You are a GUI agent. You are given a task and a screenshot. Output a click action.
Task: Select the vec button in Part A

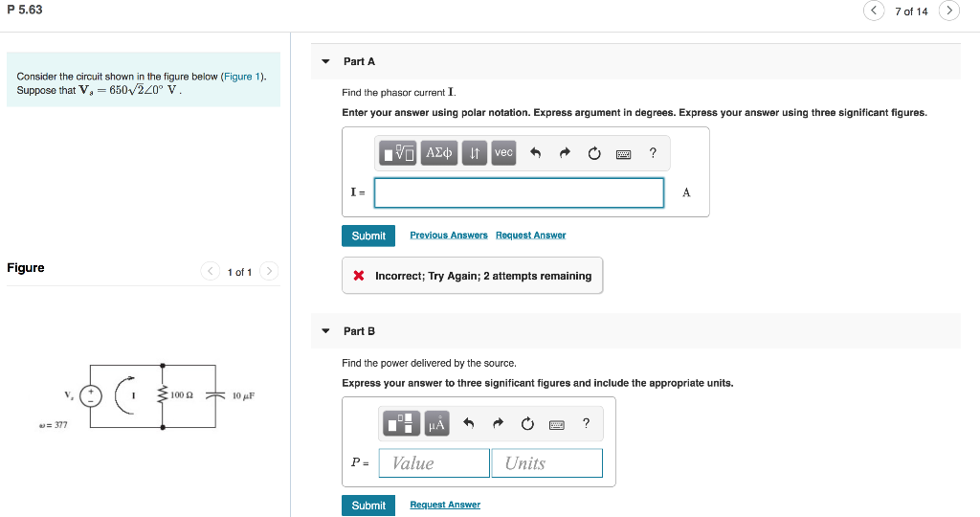(x=503, y=152)
